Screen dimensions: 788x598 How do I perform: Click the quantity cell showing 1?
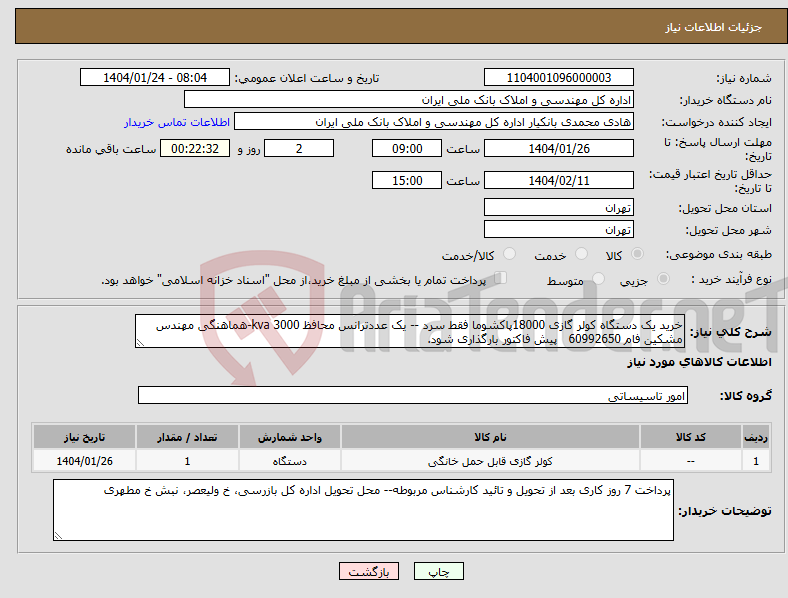click(187, 461)
